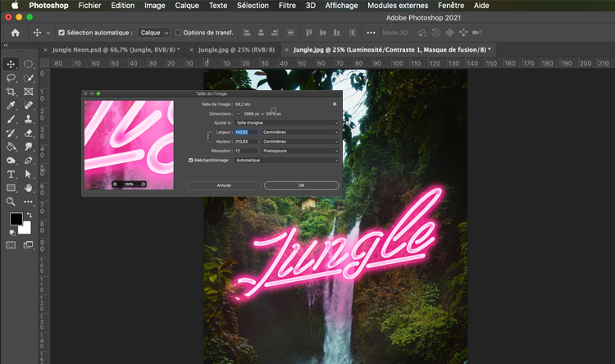The width and height of the screenshot is (615, 364).
Task: Select the Eyedropper tool
Action: coord(11,106)
